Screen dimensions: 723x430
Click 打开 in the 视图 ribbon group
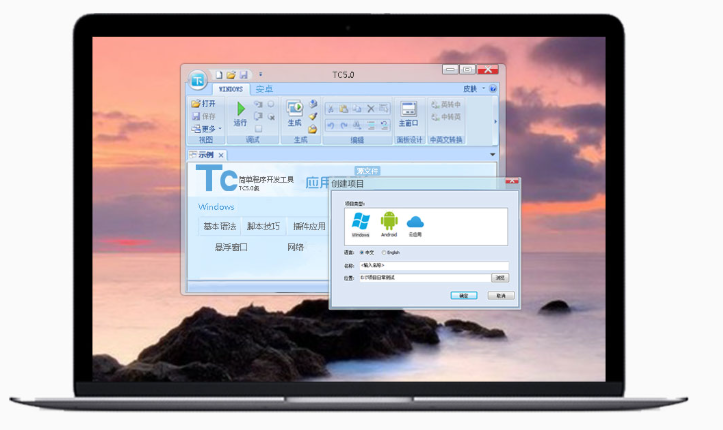coord(203,104)
